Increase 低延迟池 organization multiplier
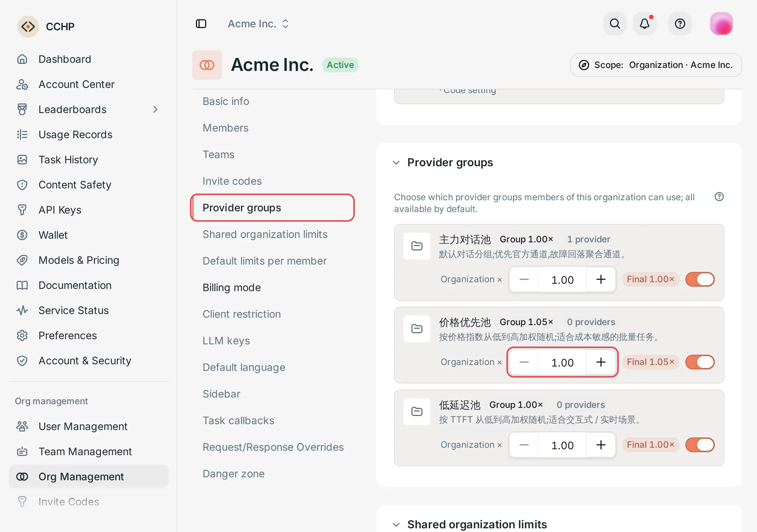The width and height of the screenshot is (757, 532). 601,445
